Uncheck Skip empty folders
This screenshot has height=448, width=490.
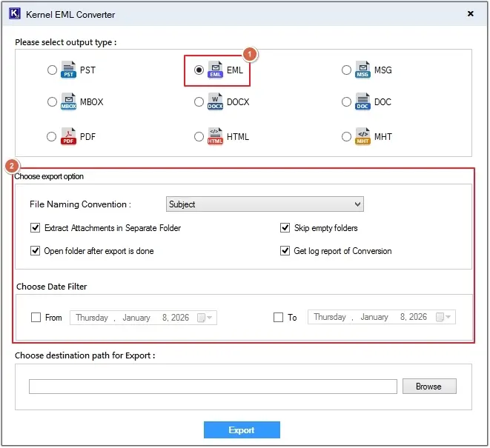coord(285,228)
